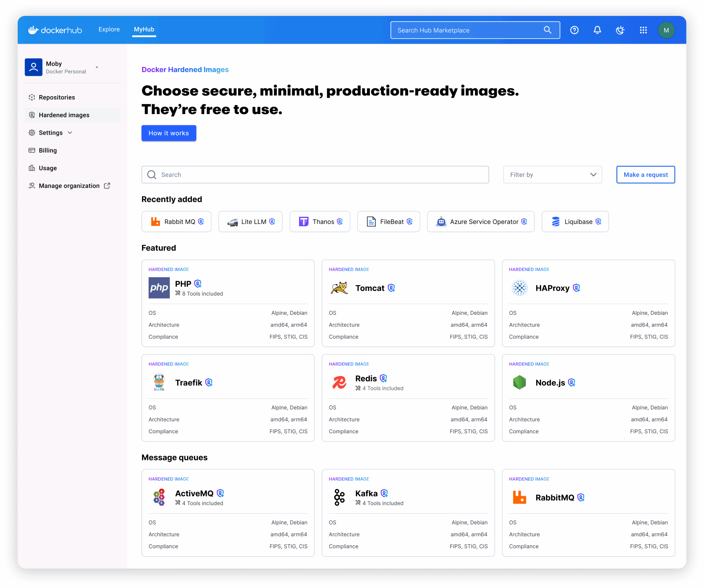
Task: Switch to the Explore tab
Action: (x=109, y=29)
